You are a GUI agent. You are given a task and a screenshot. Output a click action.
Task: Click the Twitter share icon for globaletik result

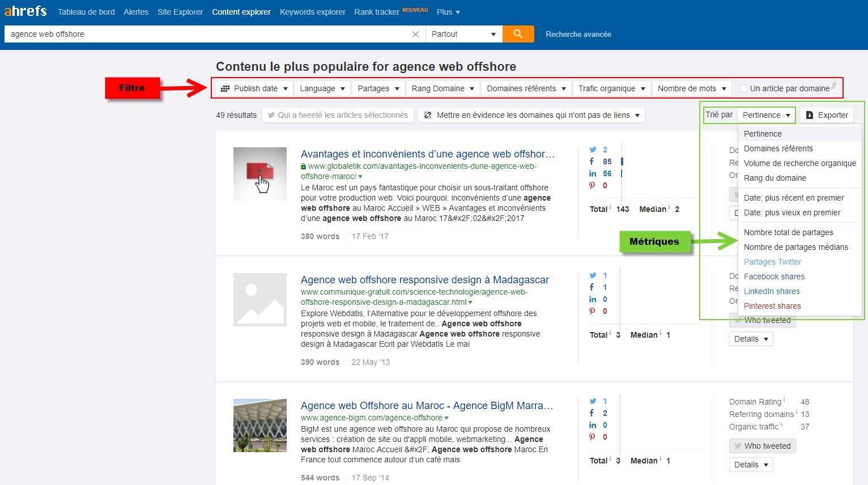593,150
